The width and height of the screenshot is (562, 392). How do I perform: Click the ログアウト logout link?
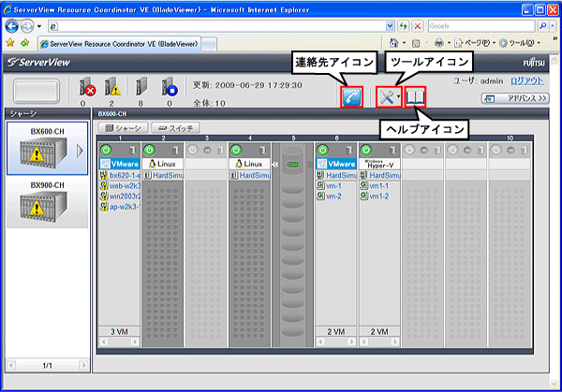point(526,80)
